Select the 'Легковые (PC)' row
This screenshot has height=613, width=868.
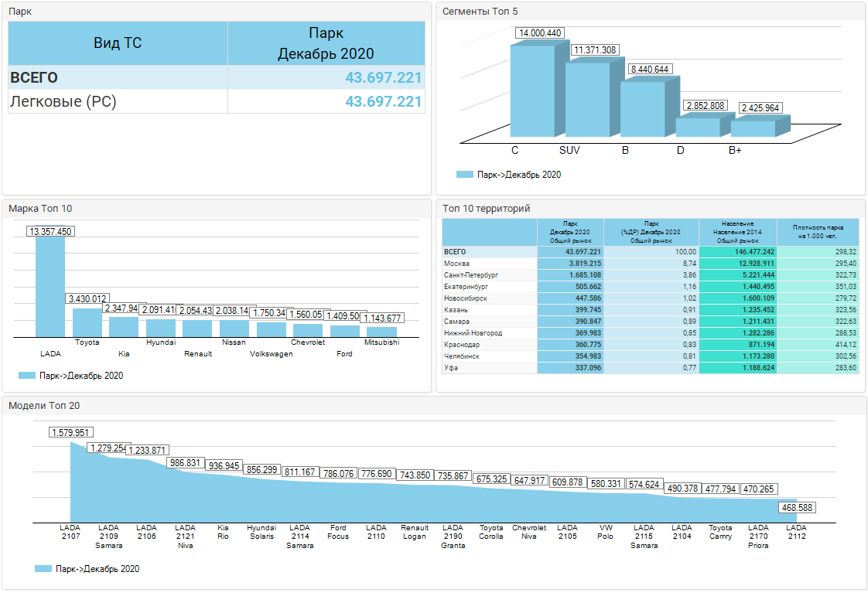pyautogui.click(x=63, y=101)
